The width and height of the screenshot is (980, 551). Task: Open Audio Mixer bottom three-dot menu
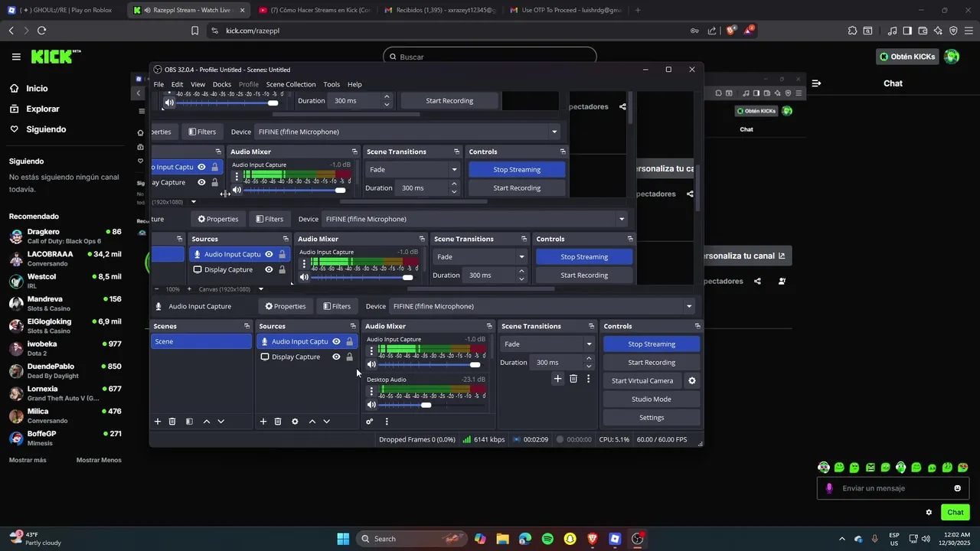pyautogui.click(x=387, y=422)
